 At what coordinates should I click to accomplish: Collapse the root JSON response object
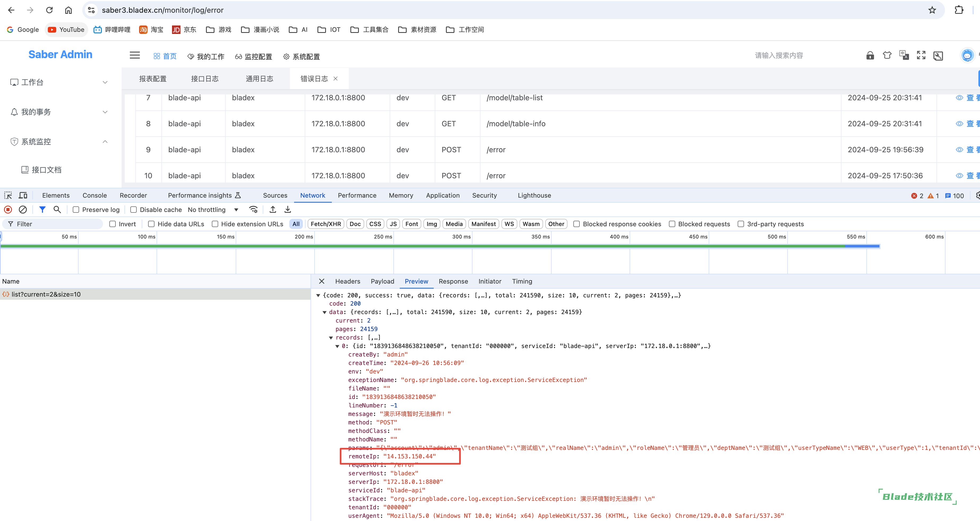click(318, 296)
